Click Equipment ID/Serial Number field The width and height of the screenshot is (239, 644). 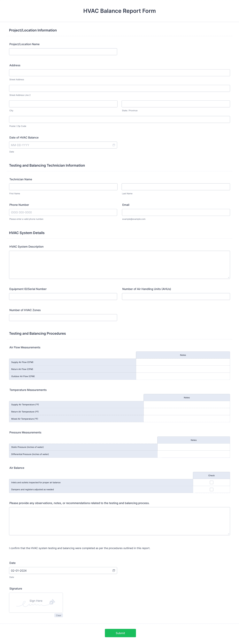(63, 297)
